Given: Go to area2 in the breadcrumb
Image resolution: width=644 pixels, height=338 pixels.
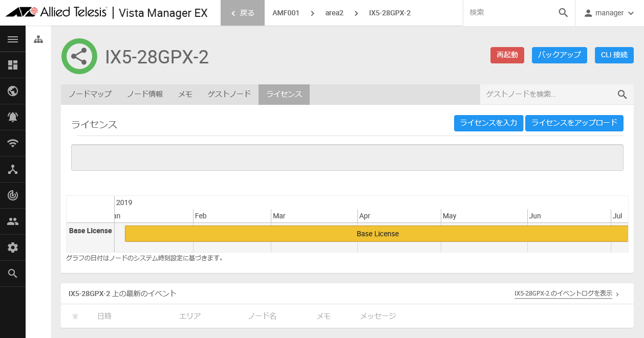Looking at the screenshot, I should point(334,13).
